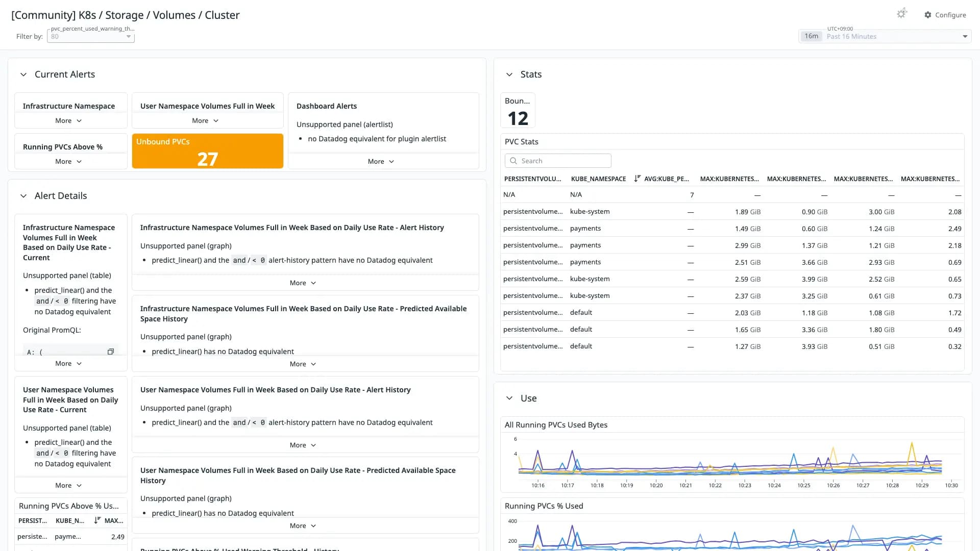The image size is (980, 551).
Task: Expand More under User Namespace Volumes Current panel
Action: point(68,486)
